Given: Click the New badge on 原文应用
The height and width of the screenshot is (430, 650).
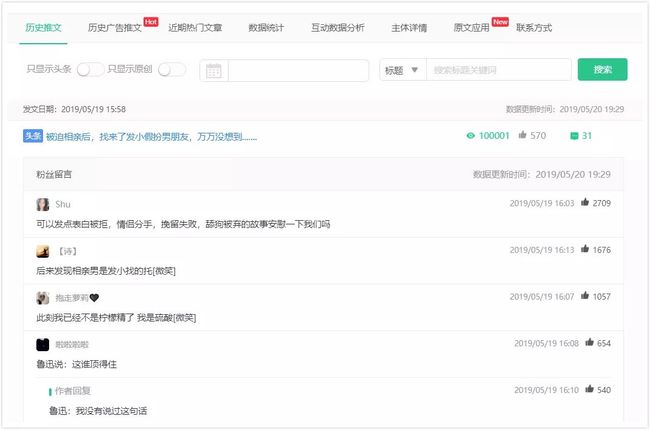Looking at the screenshot, I should pyautogui.click(x=500, y=22).
